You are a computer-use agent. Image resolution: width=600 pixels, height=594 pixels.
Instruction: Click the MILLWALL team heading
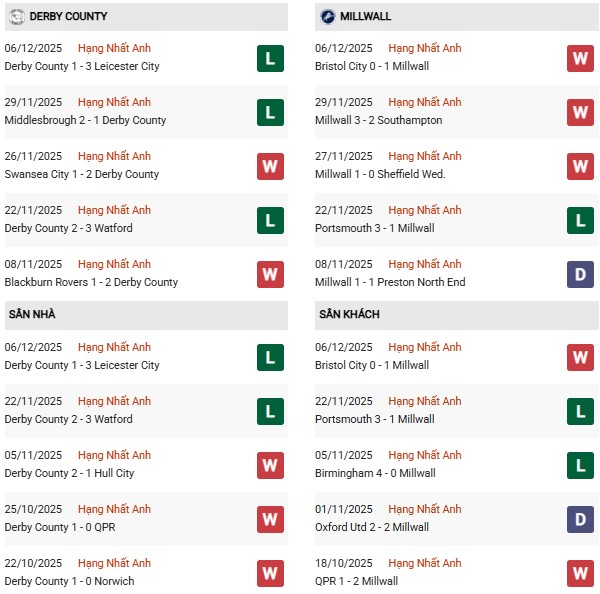(366, 17)
